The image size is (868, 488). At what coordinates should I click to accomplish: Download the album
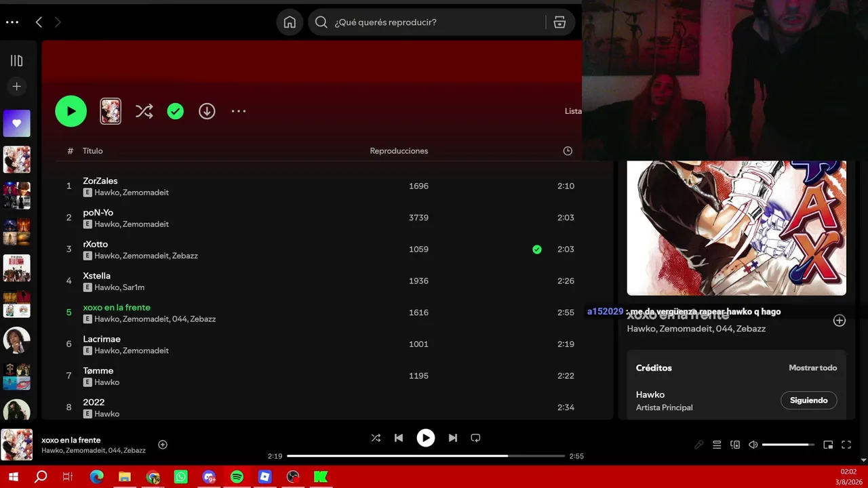point(207,111)
